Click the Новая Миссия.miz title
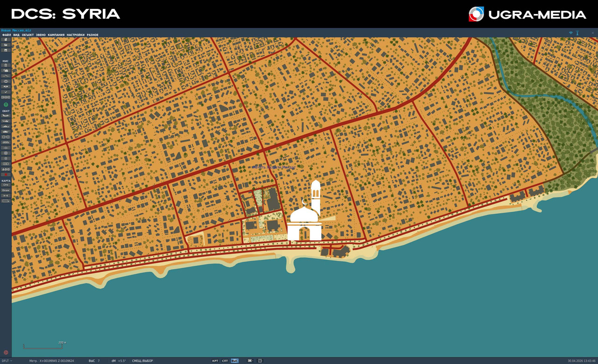 point(16,30)
